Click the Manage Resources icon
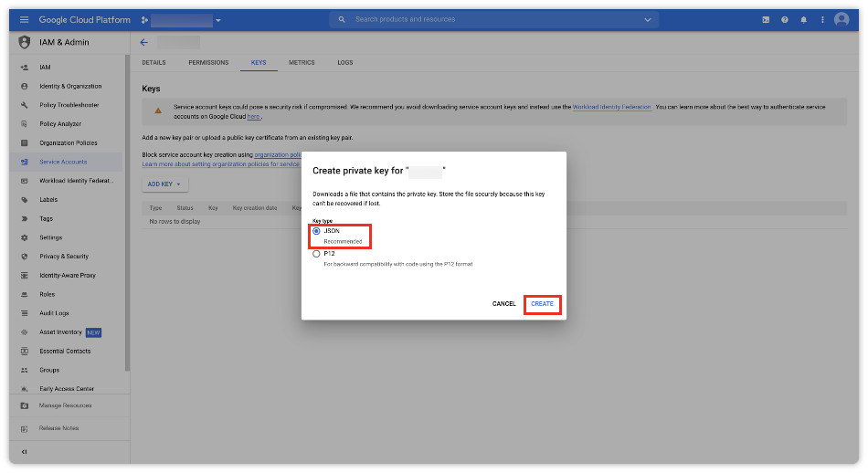 pos(25,405)
